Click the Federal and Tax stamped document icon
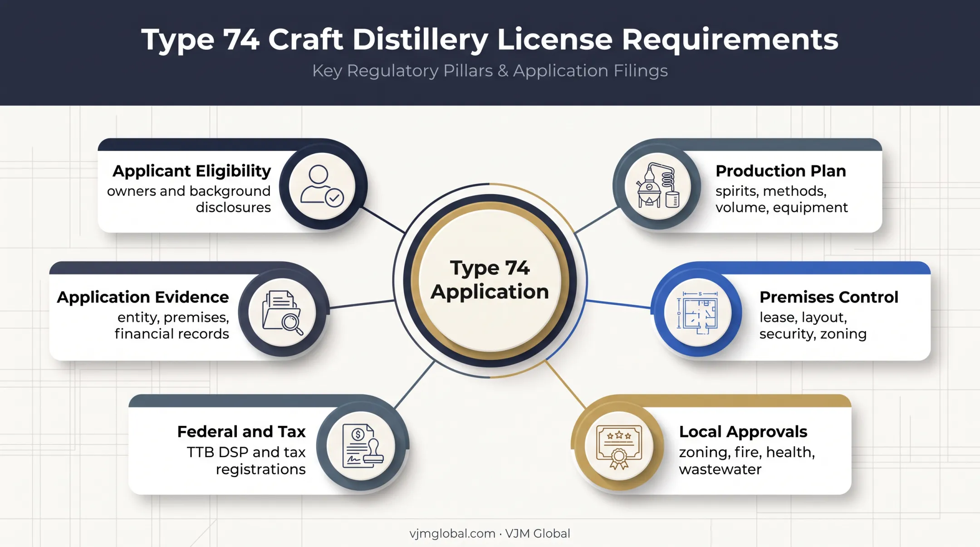 (362, 446)
